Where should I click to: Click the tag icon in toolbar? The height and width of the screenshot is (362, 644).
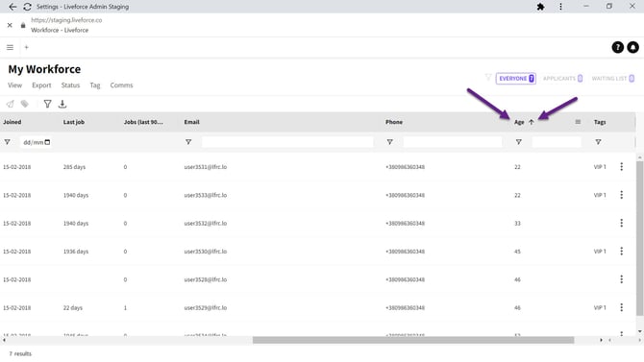click(25, 105)
